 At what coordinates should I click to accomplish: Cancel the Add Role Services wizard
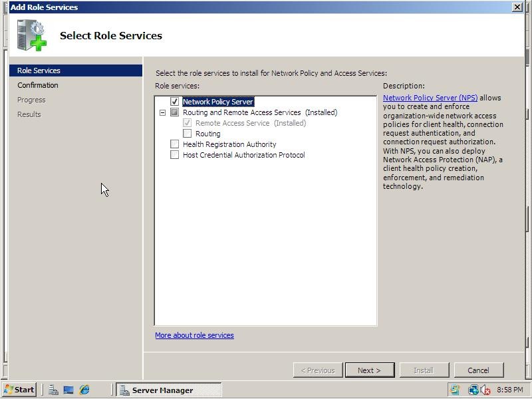pos(479,370)
